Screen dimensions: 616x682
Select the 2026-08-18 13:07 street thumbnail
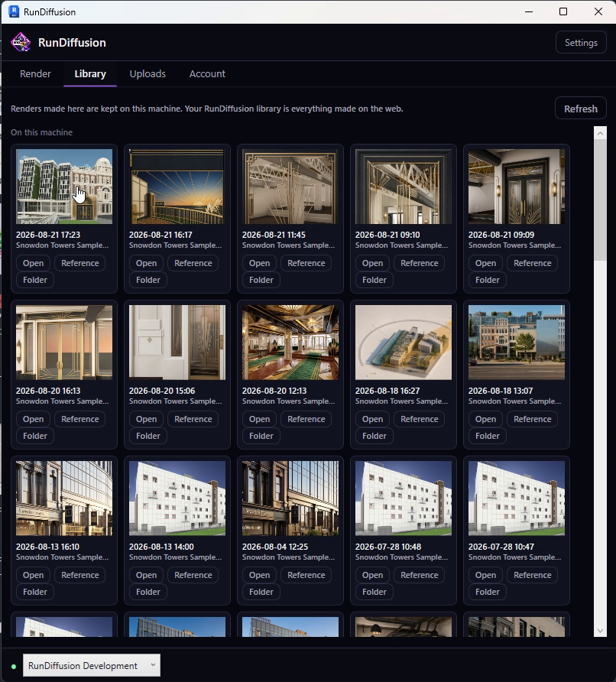pyautogui.click(x=517, y=343)
